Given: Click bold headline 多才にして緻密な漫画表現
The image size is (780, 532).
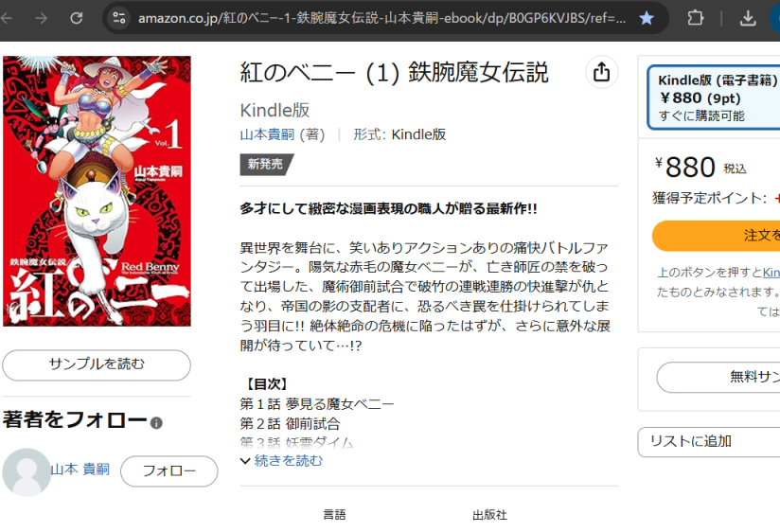Looking at the screenshot, I should (x=388, y=208).
